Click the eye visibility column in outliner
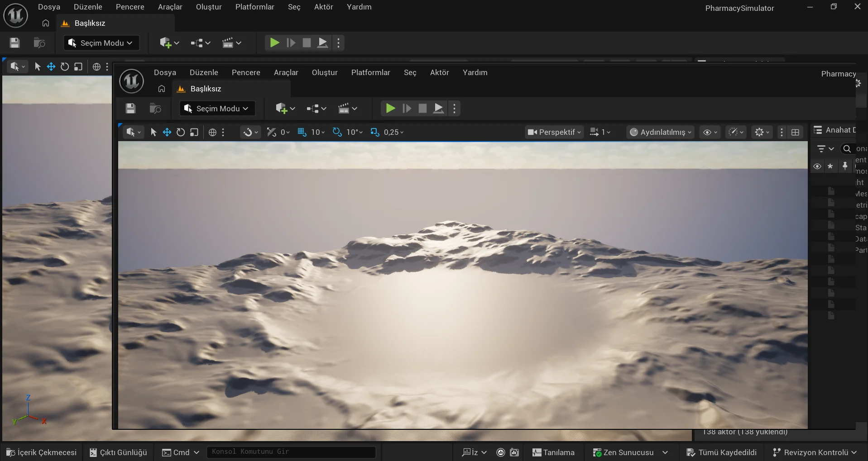868x461 pixels. (817, 166)
